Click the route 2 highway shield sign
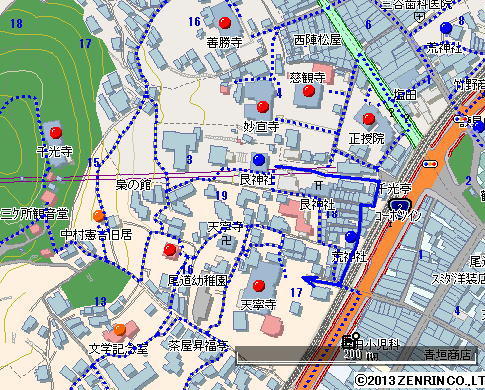485x390 pixels. click(x=400, y=204)
